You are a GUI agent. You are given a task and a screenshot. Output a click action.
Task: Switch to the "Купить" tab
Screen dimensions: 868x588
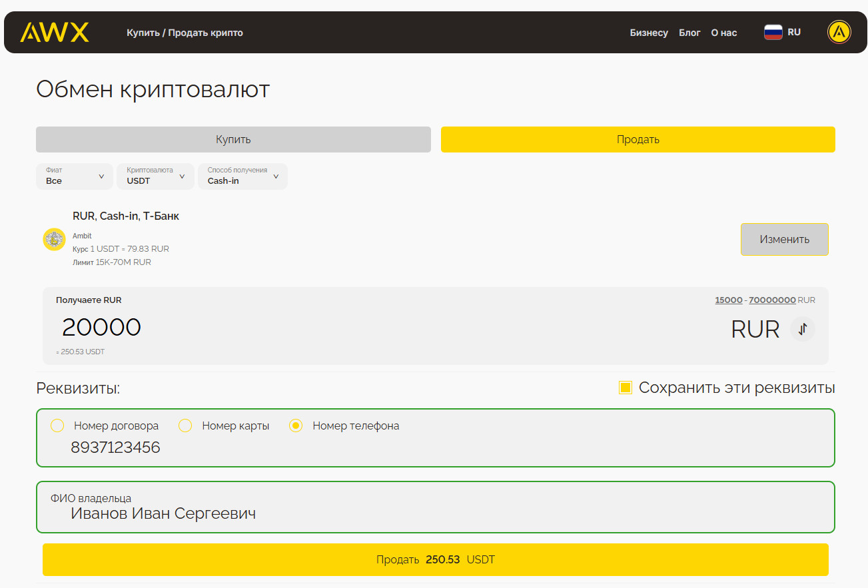(233, 140)
